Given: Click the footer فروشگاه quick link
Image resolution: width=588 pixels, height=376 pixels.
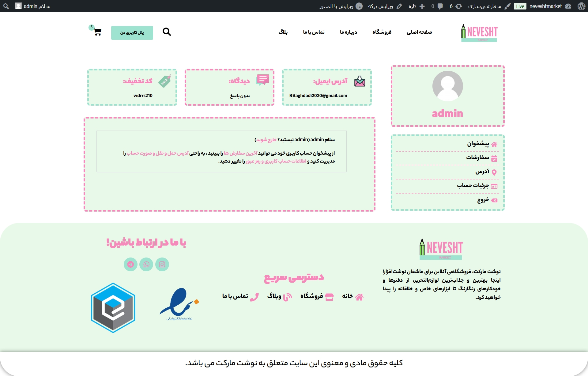Looking at the screenshot, I should 311,296.
